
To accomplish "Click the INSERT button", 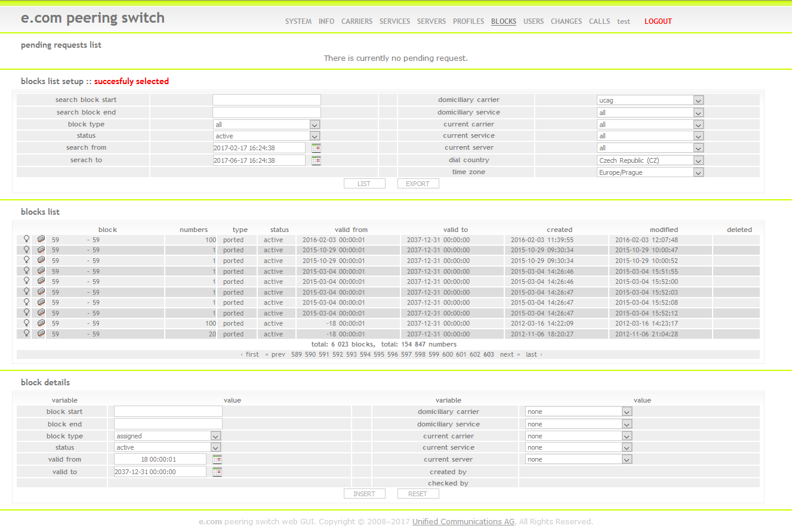I will click(364, 494).
